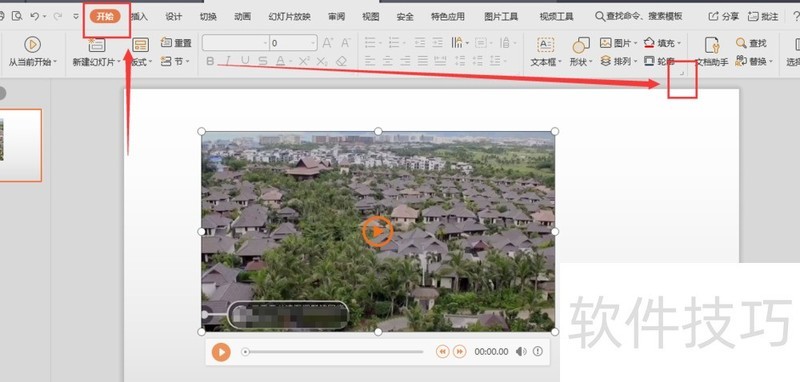The image size is (800, 382).
Task: Click the decrease indent icon
Action: pos(420,43)
